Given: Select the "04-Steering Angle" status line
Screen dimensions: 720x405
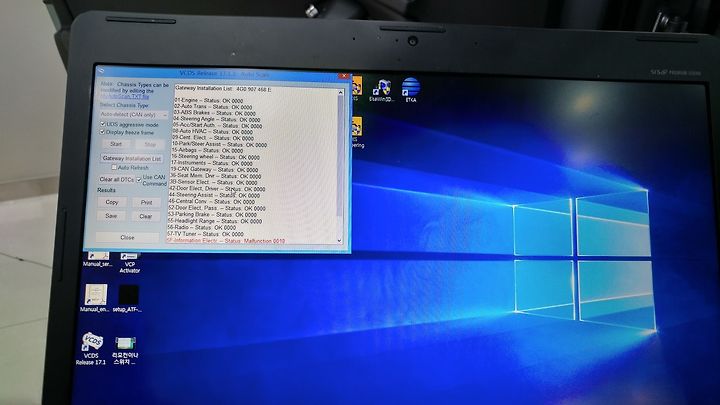Looking at the screenshot, I should (x=217, y=119).
